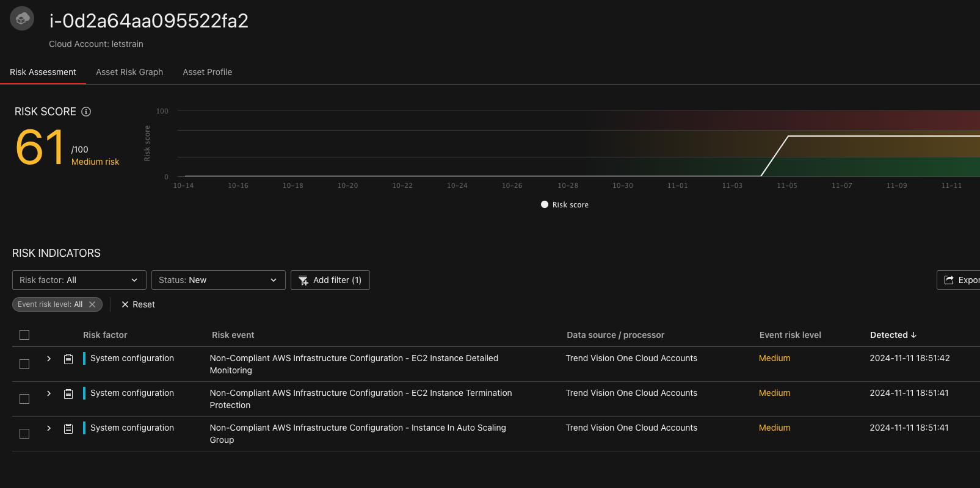Click the RISK INDICATORS heading
This screenshot has width=980, height=488.
point(56,253)
